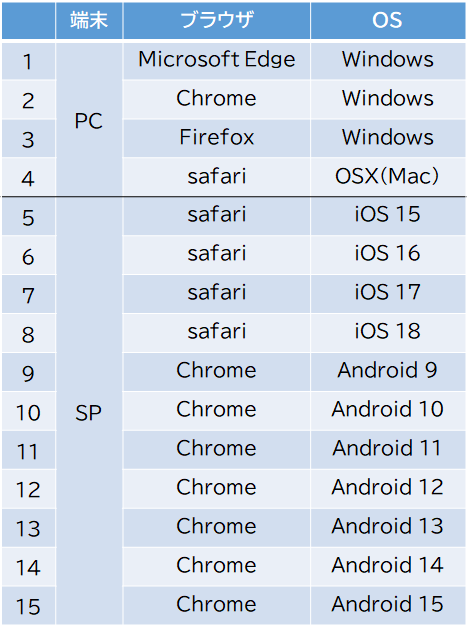
Task: Click the iOS 18 cell
Action: click(x=388, y=332)
